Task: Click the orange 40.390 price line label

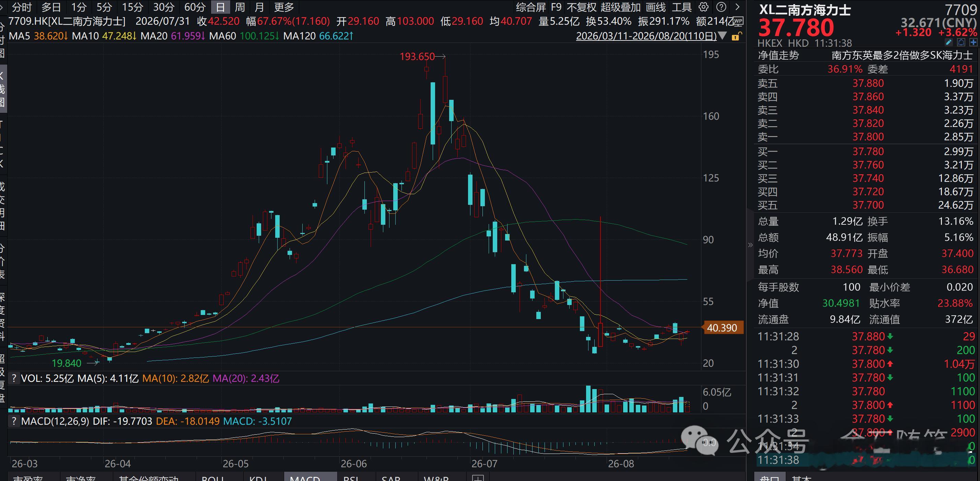Action: tap(722, 327)
